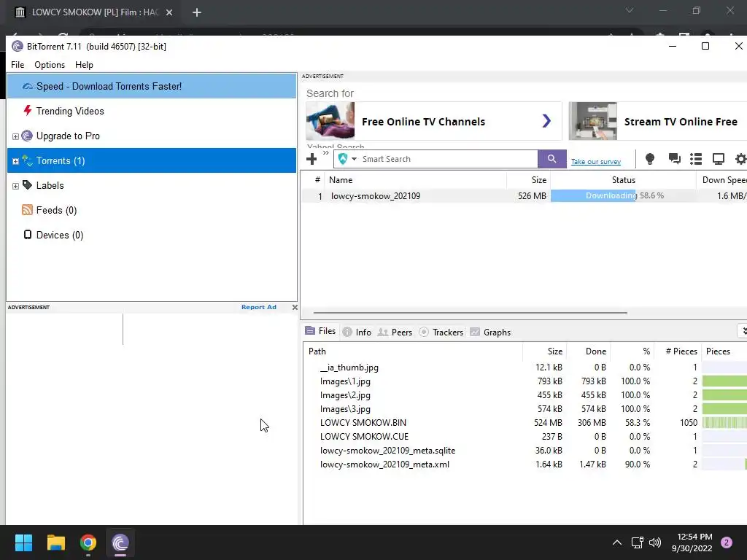The height and width of the screenshot is (560, 747).
Task: Click the volume speaker tray icon
Action: pyautogui.click(x=655, y=542)
